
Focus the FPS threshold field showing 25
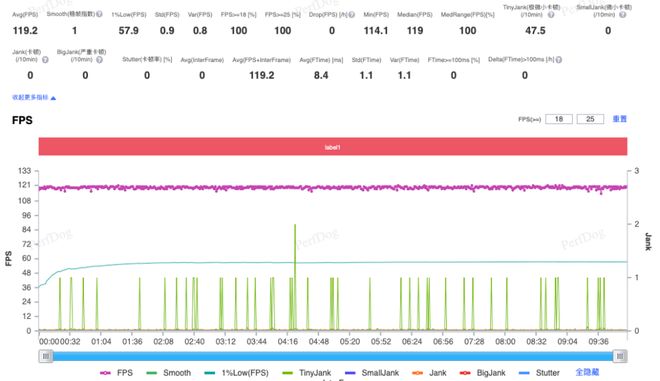click(590, 119)
